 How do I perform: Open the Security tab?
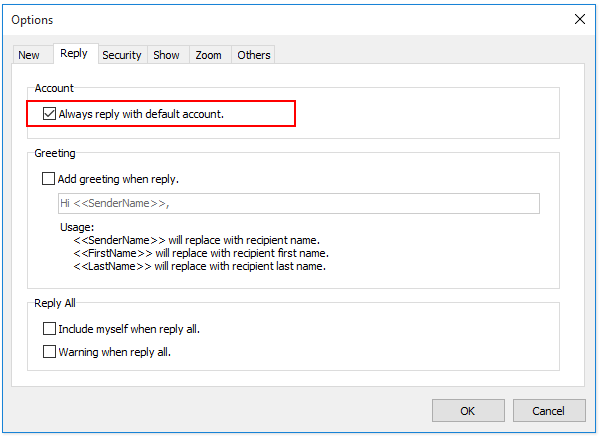[x=122, y=55]
